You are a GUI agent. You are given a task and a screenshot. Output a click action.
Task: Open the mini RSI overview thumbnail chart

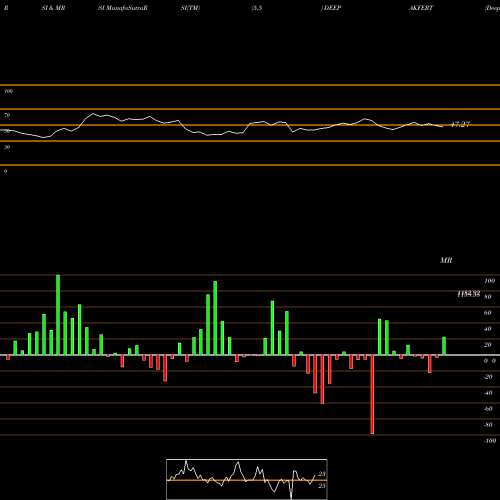pos(247,479)
